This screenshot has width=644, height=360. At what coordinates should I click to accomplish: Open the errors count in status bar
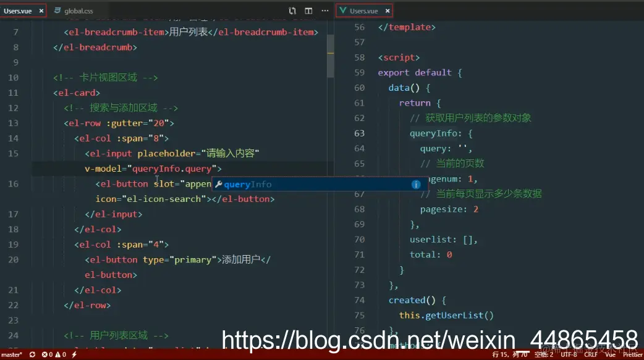47,354
